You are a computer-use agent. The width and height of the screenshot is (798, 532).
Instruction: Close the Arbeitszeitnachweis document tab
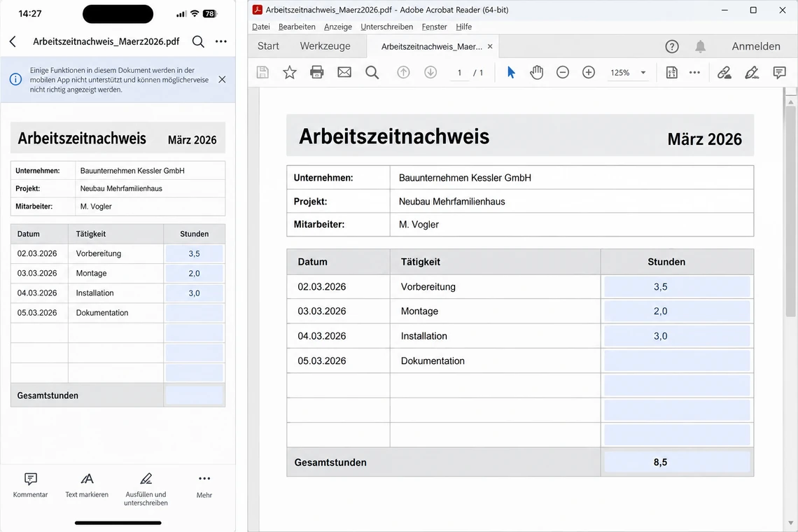pos(490,46)
